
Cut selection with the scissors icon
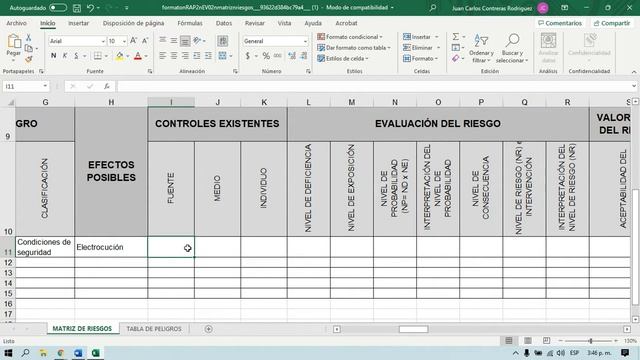29,38
